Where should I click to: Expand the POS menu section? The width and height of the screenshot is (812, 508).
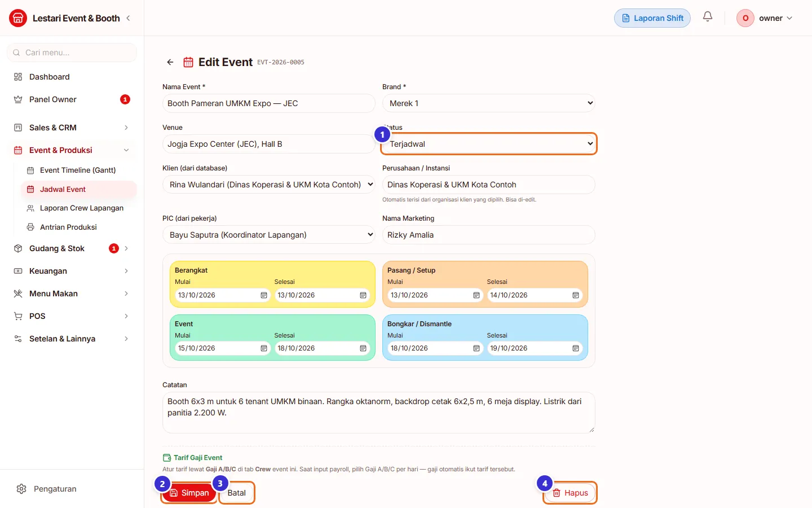point(72,316)
